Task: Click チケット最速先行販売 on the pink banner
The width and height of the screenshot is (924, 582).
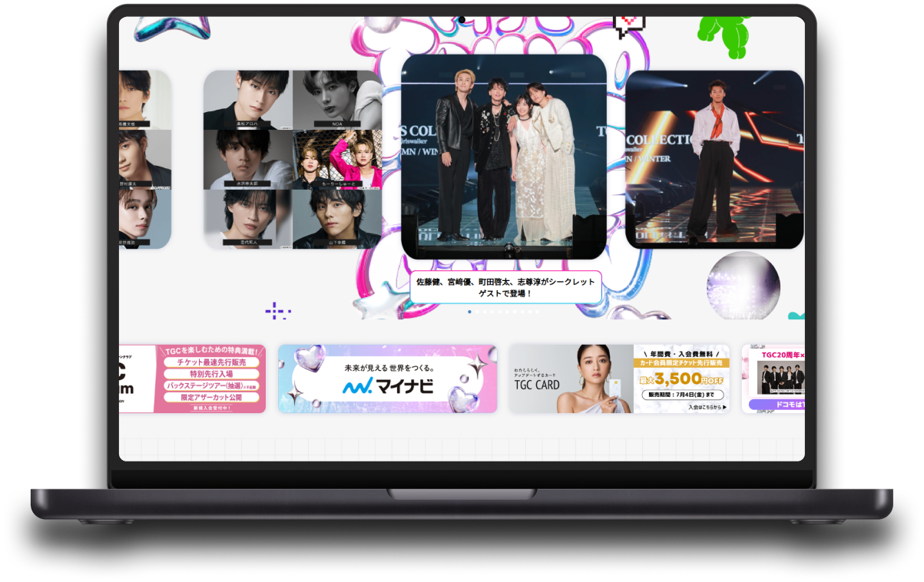Action: tap(211, 362)
